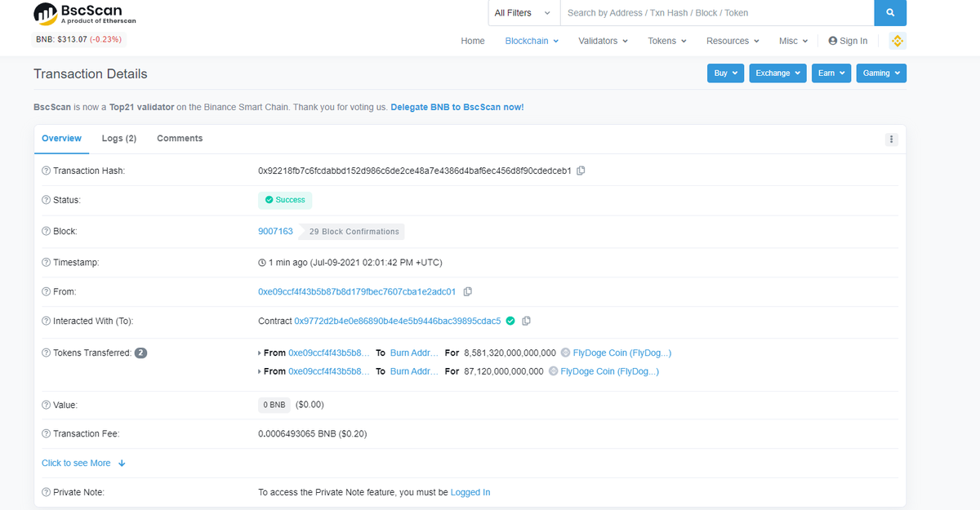Click the green verified contract checkmark
Viewport: 980px width, 510px height.
tap(510, 321)
